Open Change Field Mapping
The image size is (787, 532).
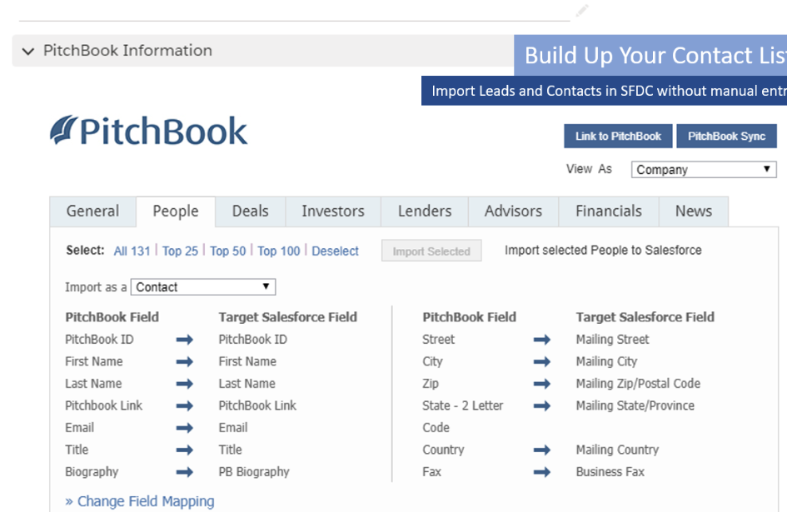pyautogui.click(x=139, y=501)
